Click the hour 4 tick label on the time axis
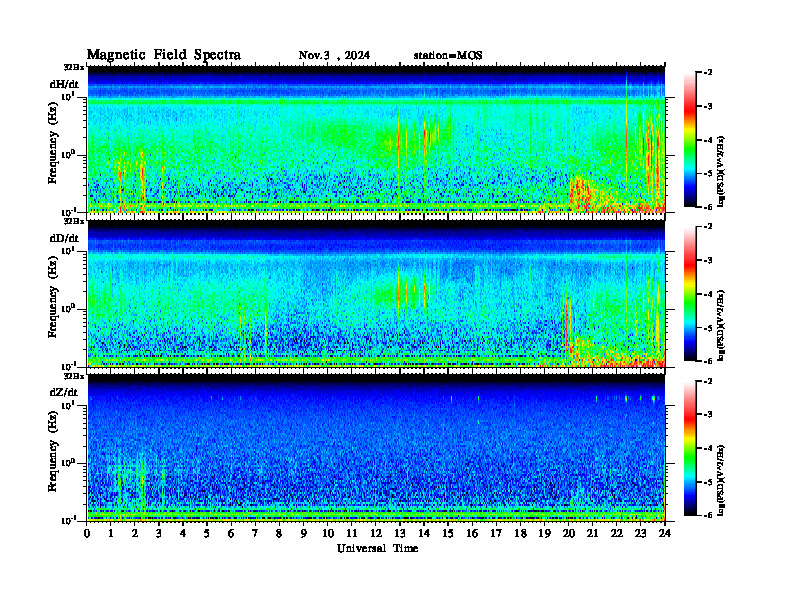This screenshot has width=792, height=612. click(x=183, y=533)
